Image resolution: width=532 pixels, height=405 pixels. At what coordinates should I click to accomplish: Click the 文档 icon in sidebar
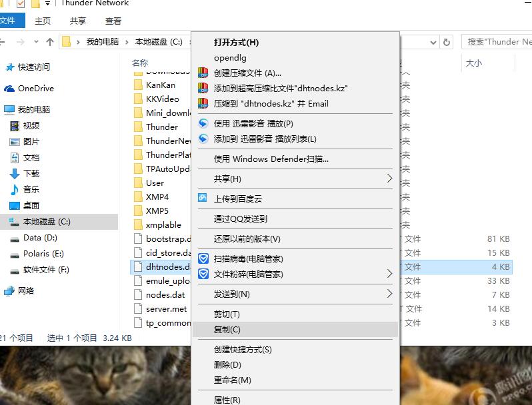click(15, 158)
